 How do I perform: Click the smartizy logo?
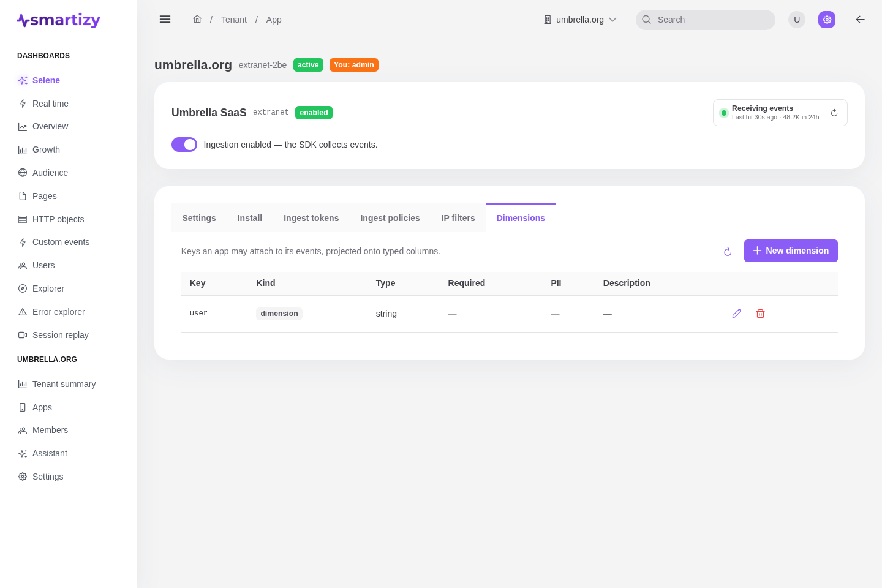pyautogui.click(x=58, y=20)
